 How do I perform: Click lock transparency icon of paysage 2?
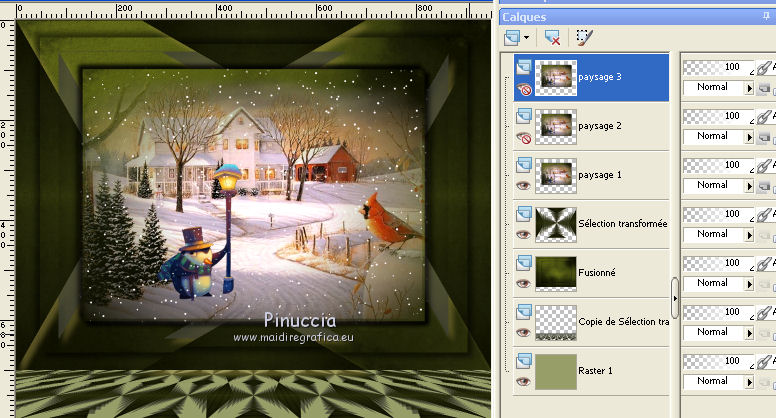[765, 138]
